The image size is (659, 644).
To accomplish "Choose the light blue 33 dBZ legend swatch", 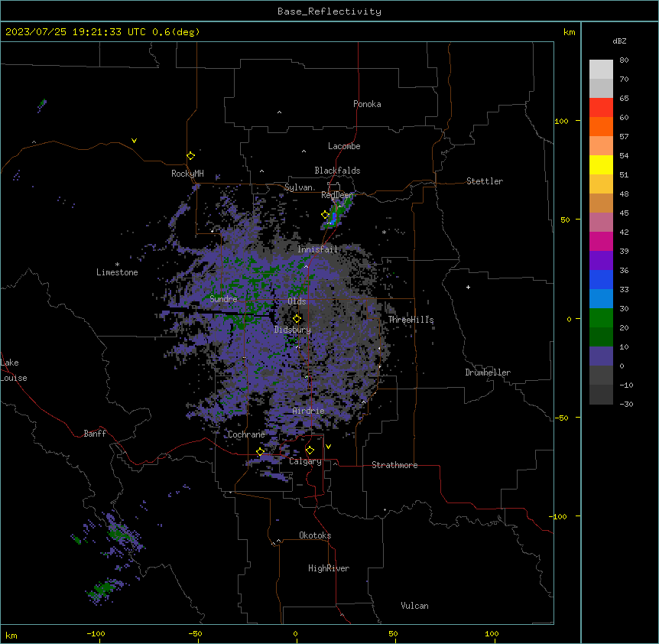I will pos(601,298).
